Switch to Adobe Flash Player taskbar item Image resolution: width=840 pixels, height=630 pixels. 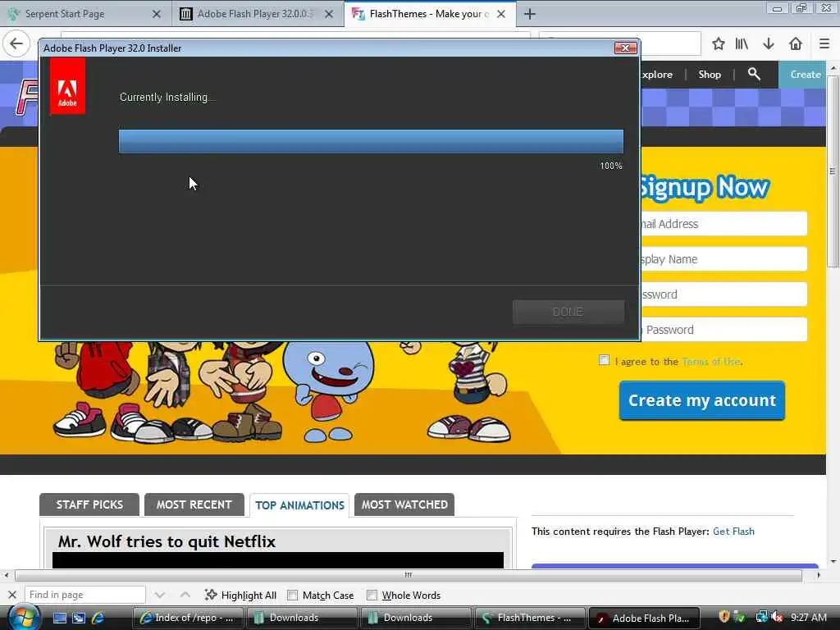(643, 618)
